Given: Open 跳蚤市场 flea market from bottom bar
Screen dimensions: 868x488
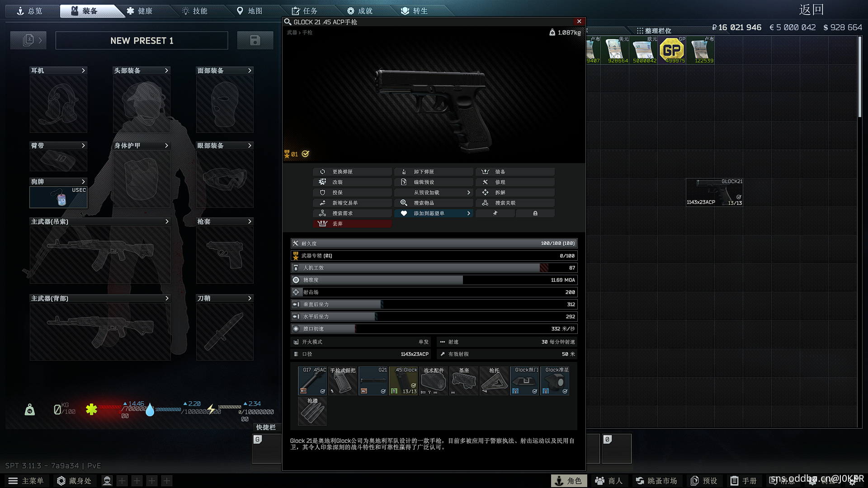Looking at the screenshot, I should click(x=656, y=481).
